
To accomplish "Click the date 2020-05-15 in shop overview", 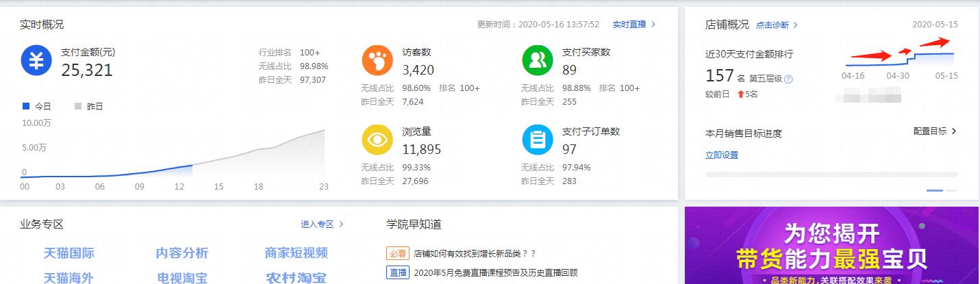I will coord(935,24).
